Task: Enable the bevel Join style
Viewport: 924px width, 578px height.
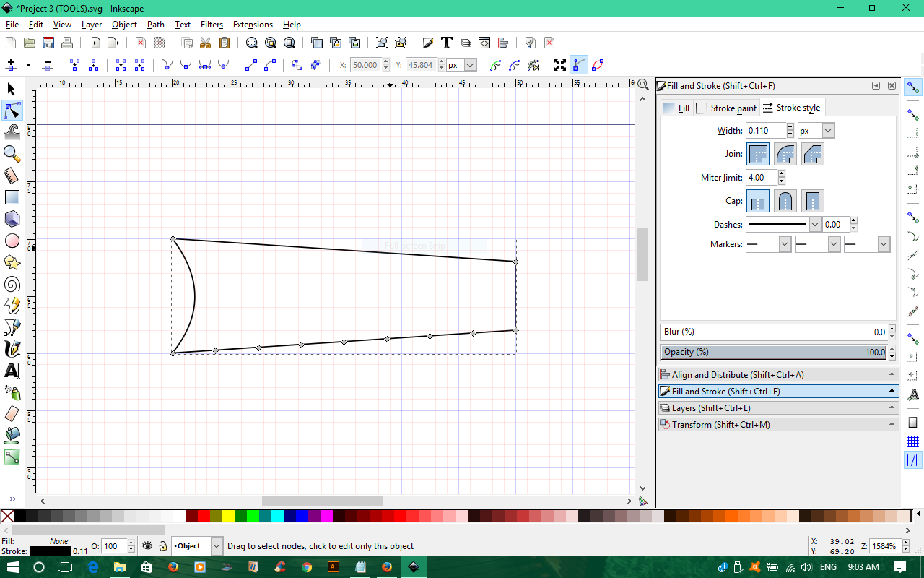Action: click(x=813, y=153)
